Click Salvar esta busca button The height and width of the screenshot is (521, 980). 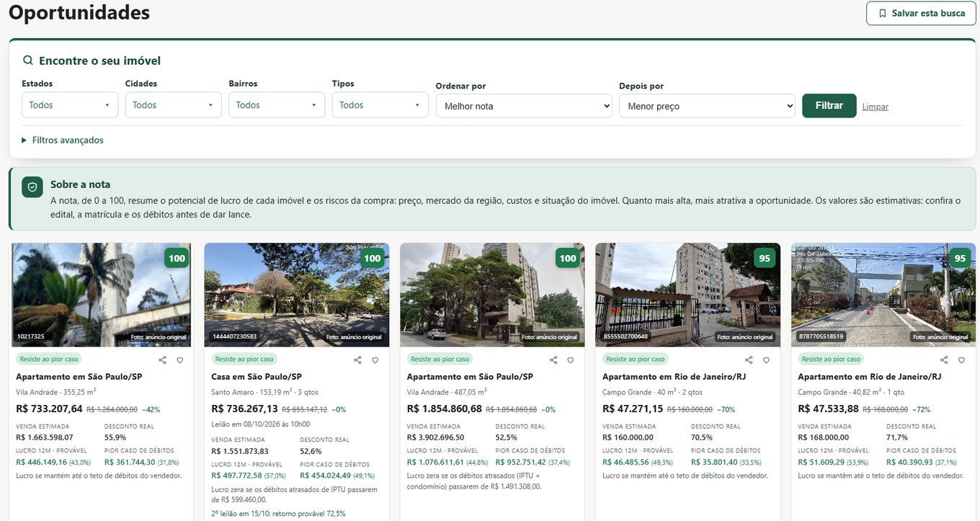pyautogui.click(x=921, y=13)
